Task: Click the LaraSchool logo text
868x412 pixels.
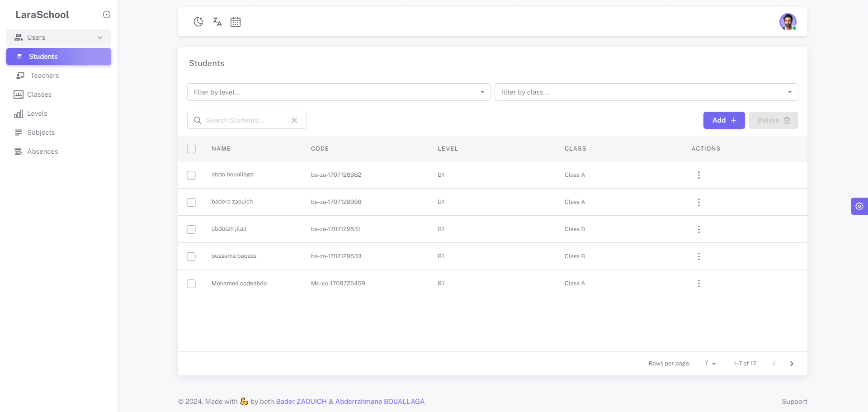Action: (x=42, y=14)
